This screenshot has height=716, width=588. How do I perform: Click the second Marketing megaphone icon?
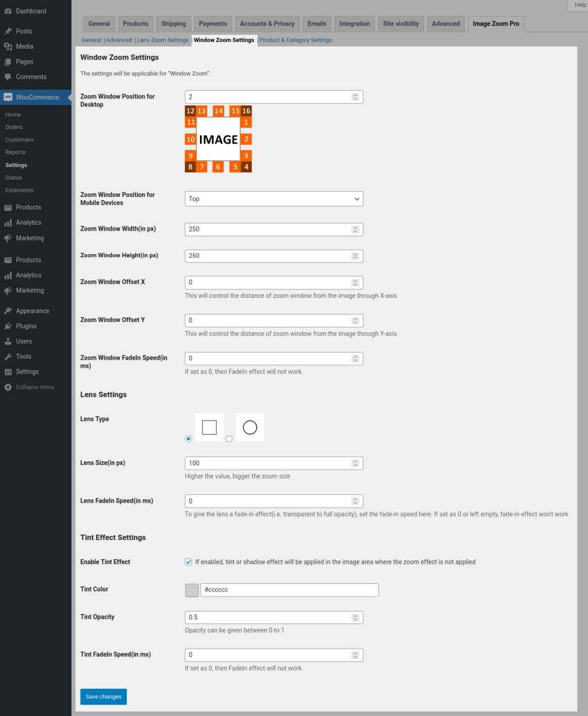click(x=8, y=290)
